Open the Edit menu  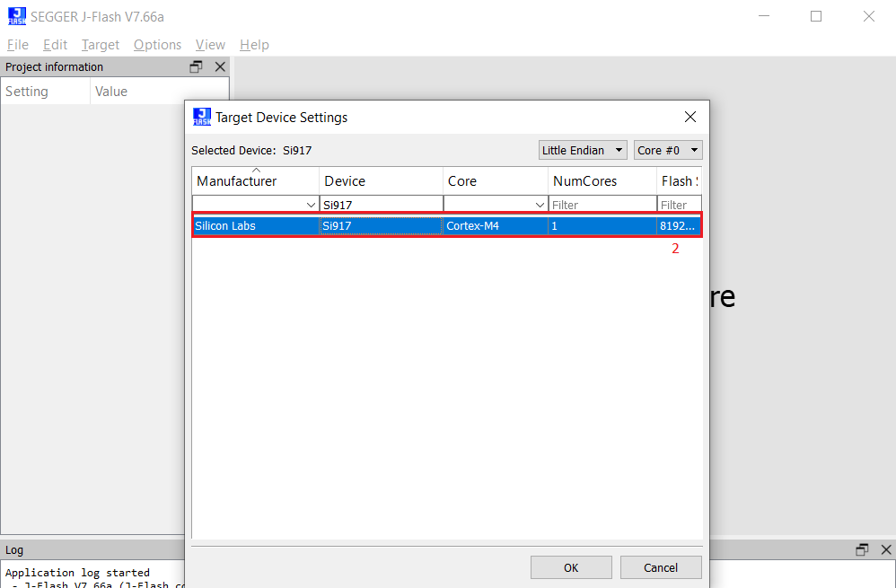(x=55, y=45)
